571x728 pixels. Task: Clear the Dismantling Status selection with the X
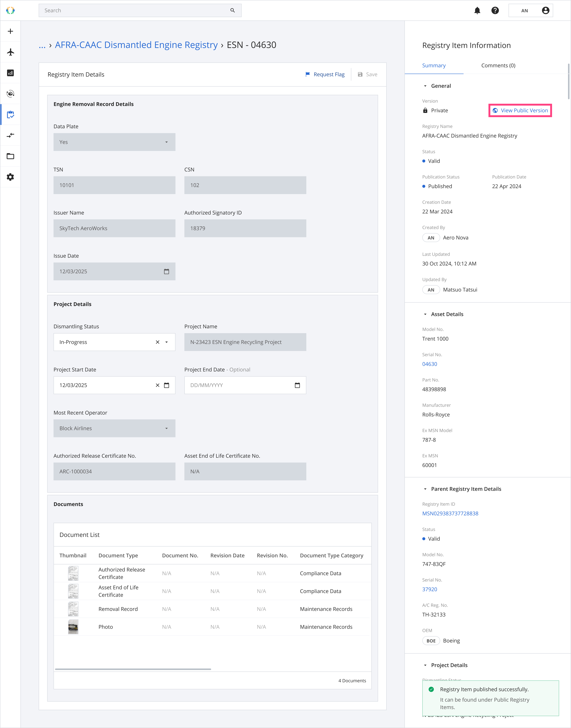coord(157,342)
